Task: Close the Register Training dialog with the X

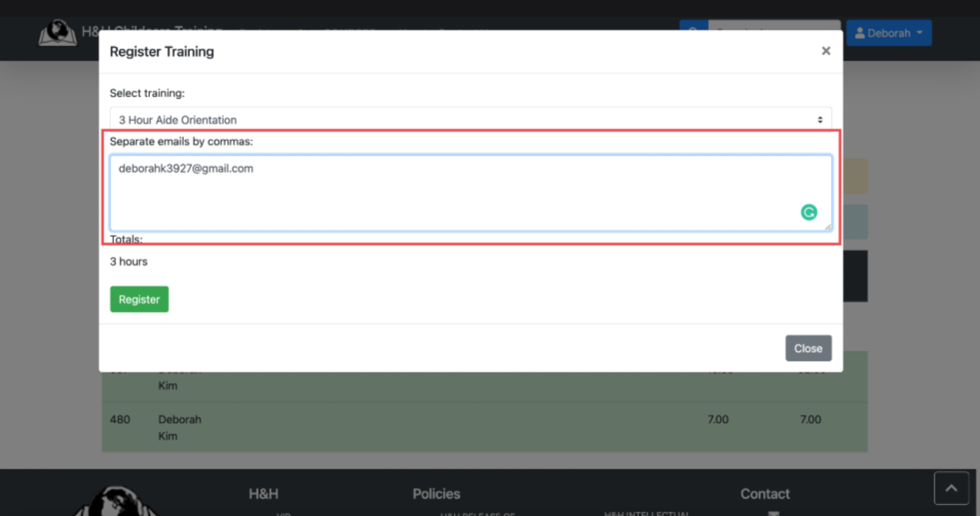Action: [826, 51]
